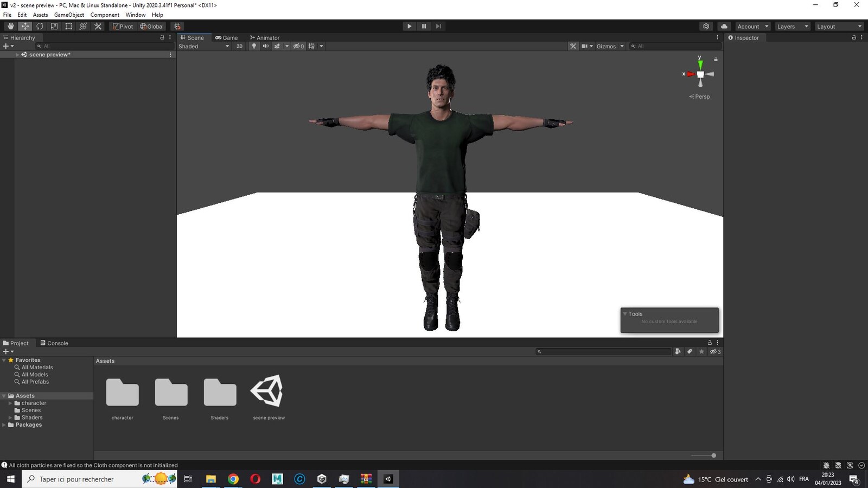
Task: Toggle grid snapping icon in toolbar
Action: [177, 26]
